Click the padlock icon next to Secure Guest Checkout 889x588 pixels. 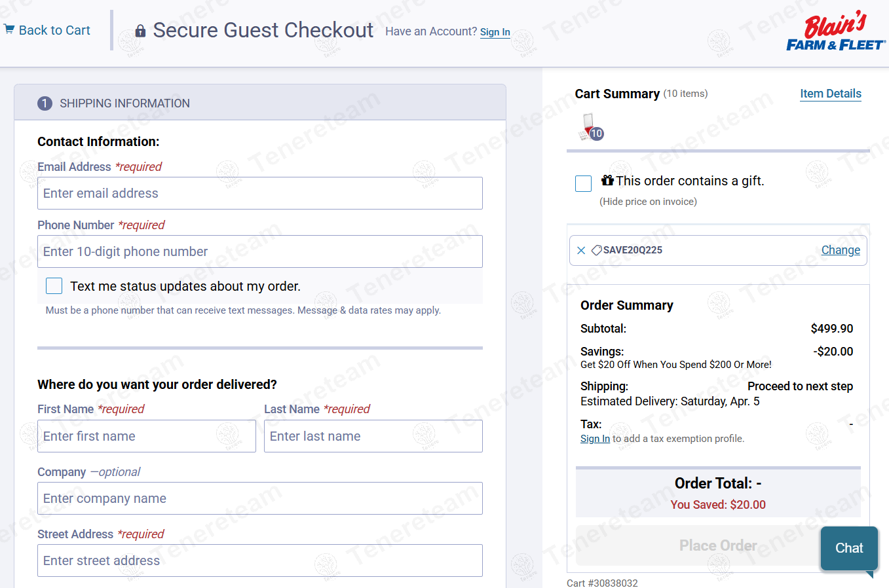(140, 31)
